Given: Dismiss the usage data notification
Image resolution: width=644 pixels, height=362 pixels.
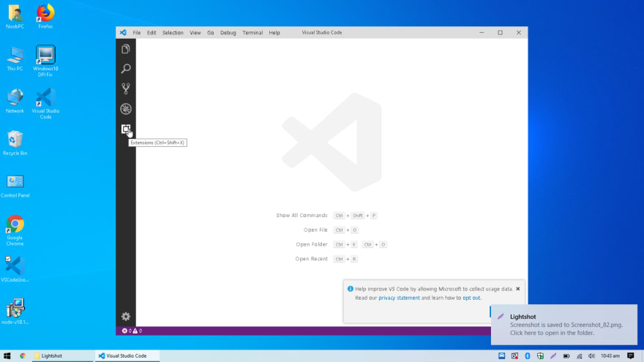Looking at the screenshot, I should tap(518, 289).
